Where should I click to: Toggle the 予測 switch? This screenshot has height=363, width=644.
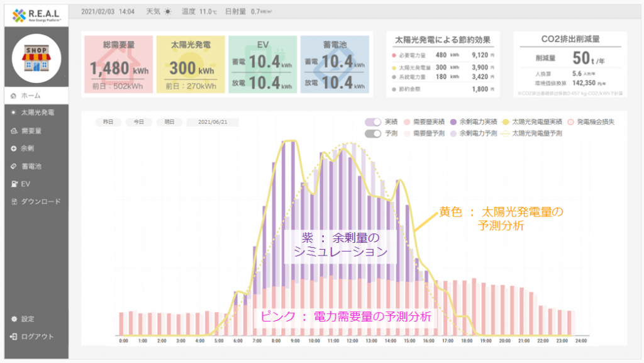pyautogui.click(x=373, y=133)
